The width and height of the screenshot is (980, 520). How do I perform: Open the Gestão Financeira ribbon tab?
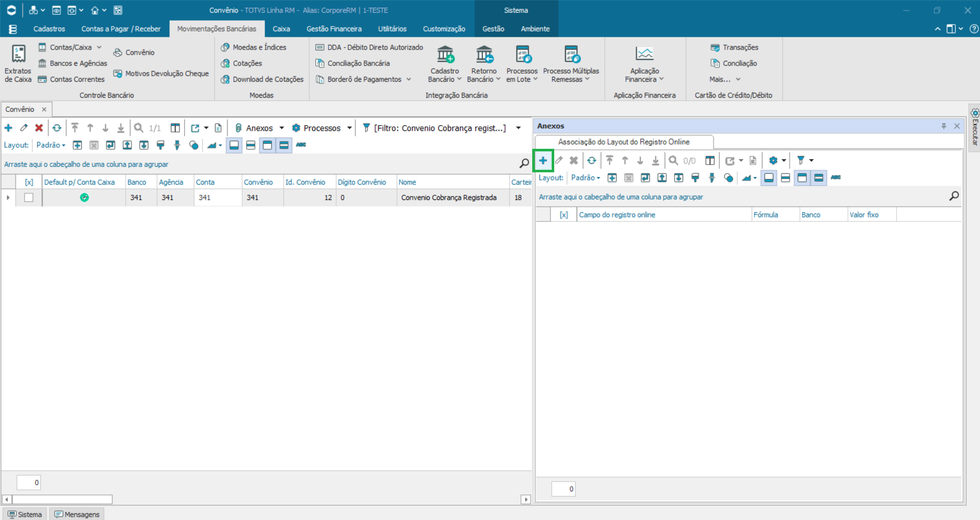click(x=334, y=29)
